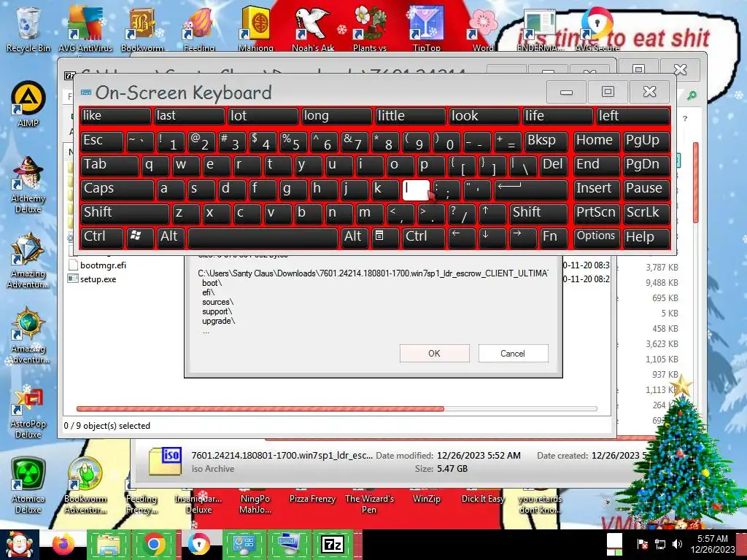Launch AIMP from the desktop
This screenshot has height=560, width=747.
(28, 104)
